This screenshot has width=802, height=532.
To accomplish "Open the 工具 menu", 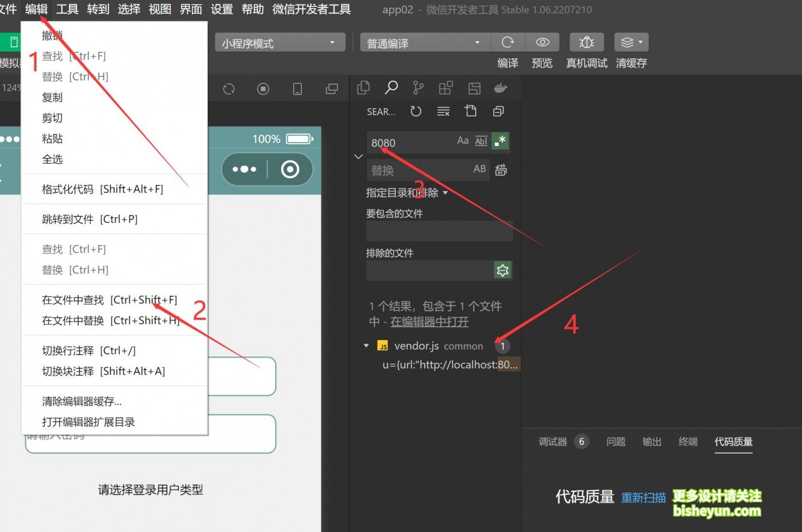I will pyautogui.click(x=67, y=9).
